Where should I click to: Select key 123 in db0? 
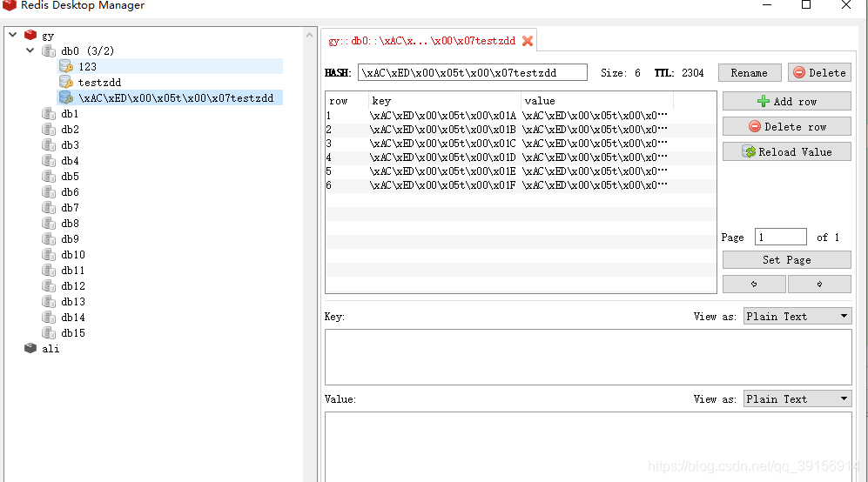(87, 66)
